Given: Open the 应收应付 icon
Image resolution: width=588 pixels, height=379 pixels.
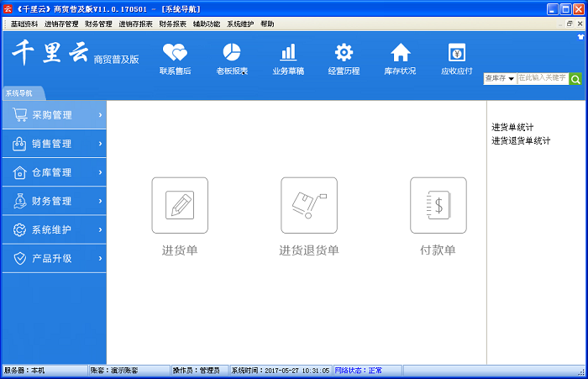Looking at the screenshot, I should 456,53.
